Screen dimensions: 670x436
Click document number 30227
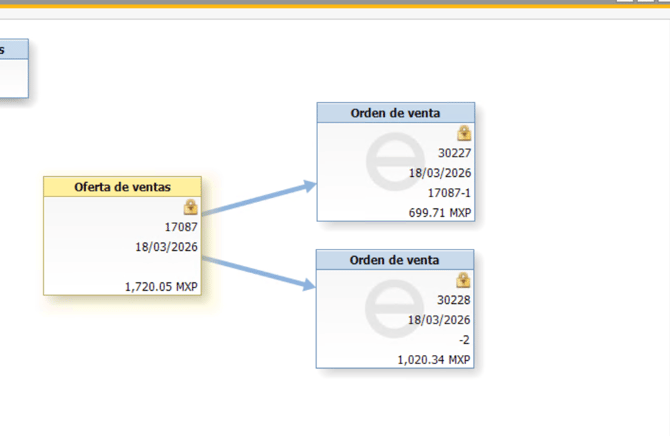click(454, 153)
